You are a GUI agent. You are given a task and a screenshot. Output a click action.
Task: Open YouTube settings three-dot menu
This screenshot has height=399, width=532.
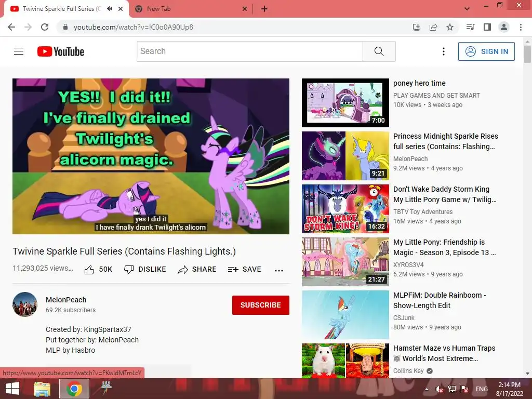(x=443, y=51)
